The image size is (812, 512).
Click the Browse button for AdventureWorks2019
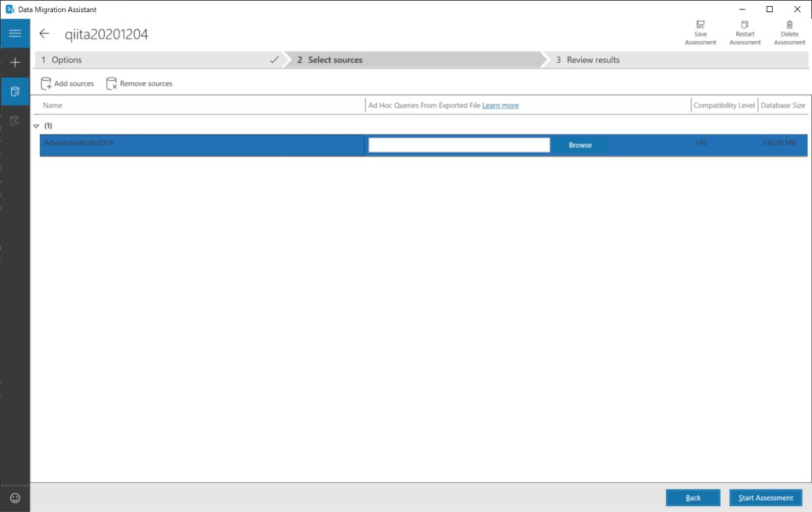coord(580,145)
